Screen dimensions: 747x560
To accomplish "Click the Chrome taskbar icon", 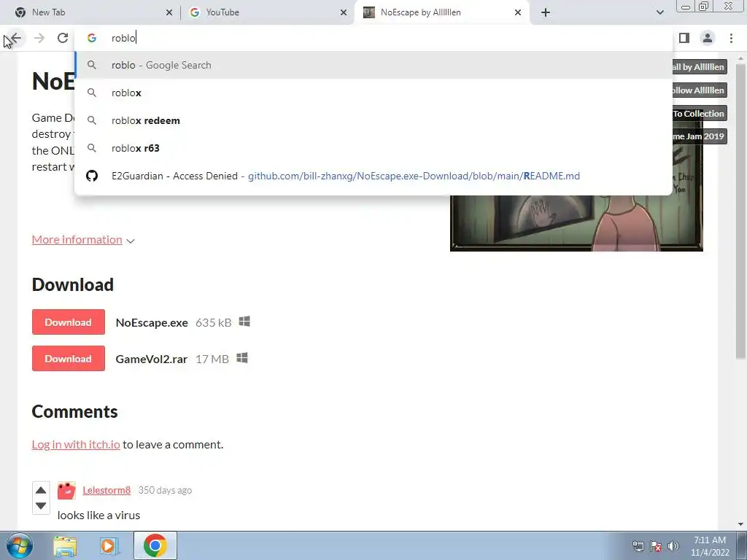I will pyautogui.click(x=155, y=545).
